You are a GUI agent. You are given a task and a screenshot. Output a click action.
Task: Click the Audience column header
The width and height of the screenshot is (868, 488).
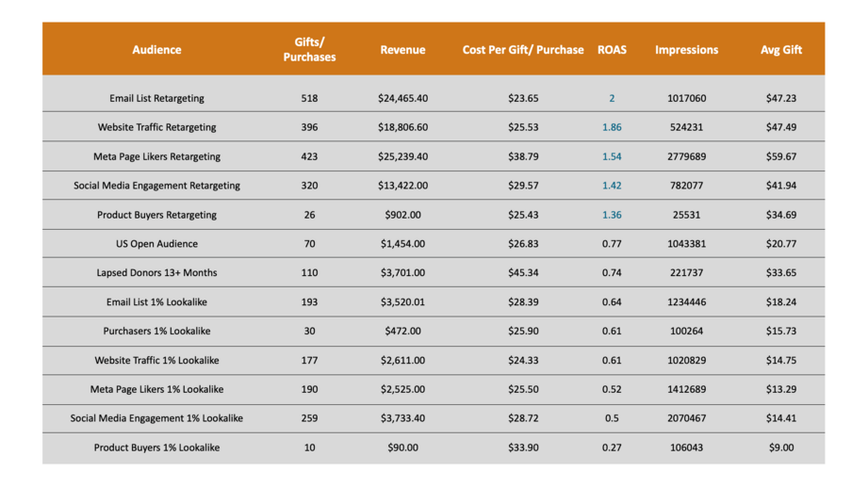click(156, 50)
